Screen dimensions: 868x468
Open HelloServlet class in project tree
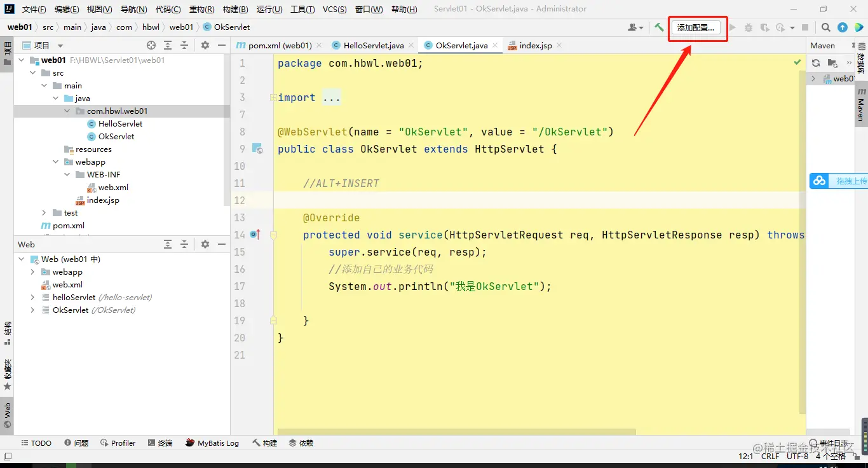click(x=120, y=124)
